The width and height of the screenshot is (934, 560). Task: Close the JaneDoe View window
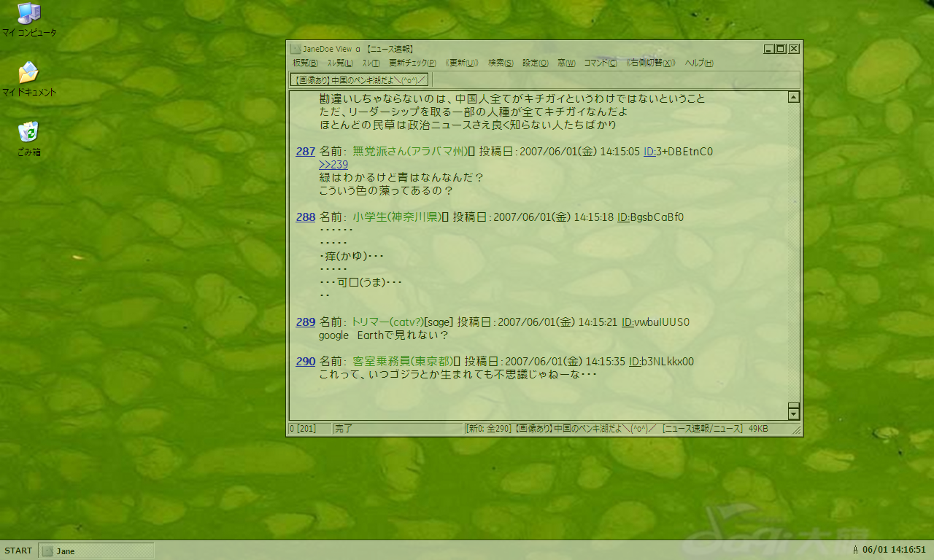click(794, 49)
